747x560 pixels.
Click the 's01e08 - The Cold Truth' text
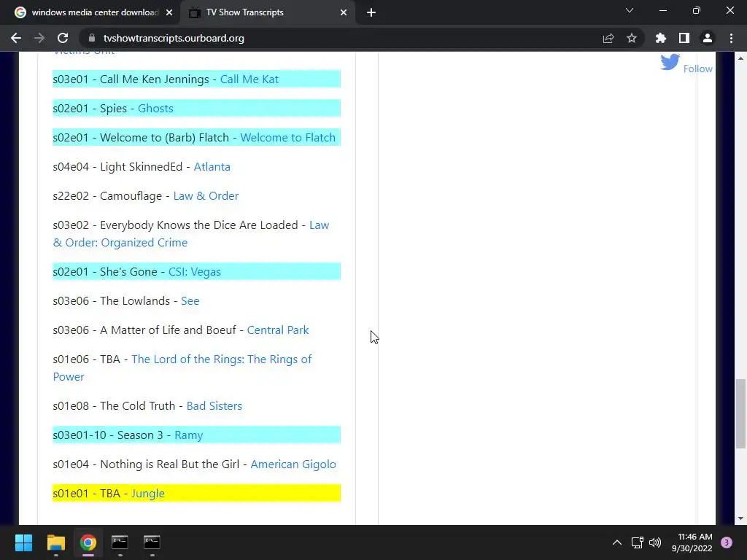pyautogui.click(x=115, y=405)
